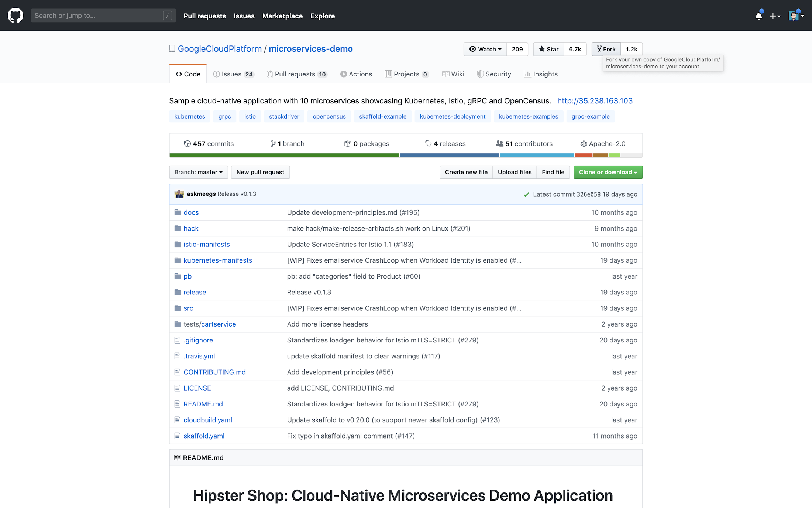The image size is (812, 508).
Task: Open Marketplace in the top navigation
Action: coord(282,16)
